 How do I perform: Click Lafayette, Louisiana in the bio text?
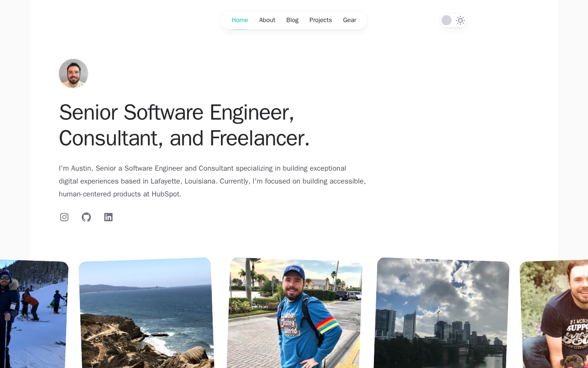click(183, 181)
